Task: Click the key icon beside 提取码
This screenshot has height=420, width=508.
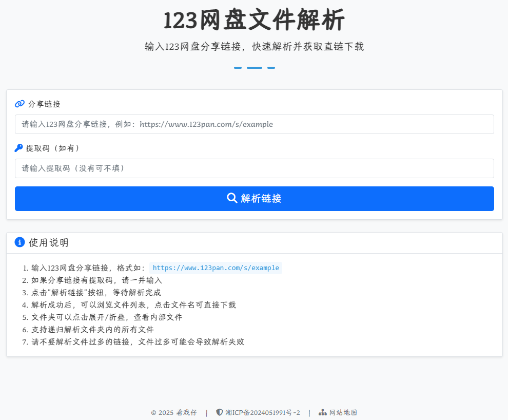Action: click(x=19, y=148)
